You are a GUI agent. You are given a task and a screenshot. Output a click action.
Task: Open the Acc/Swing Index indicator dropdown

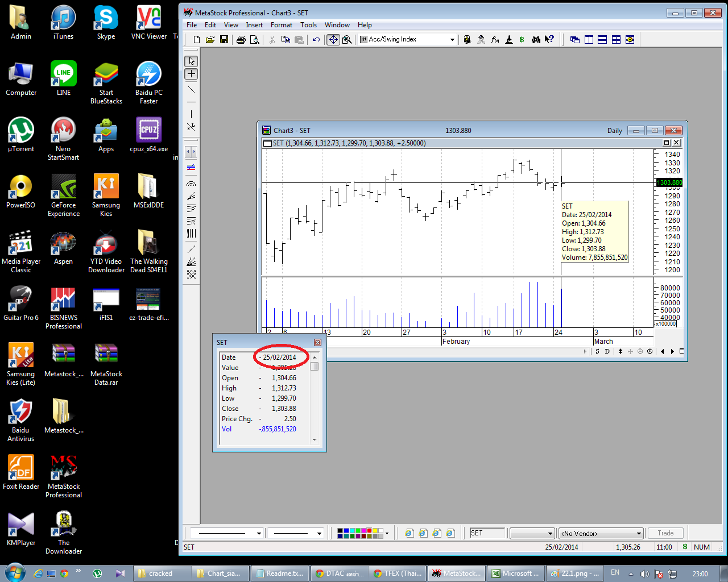pos(452,40)
